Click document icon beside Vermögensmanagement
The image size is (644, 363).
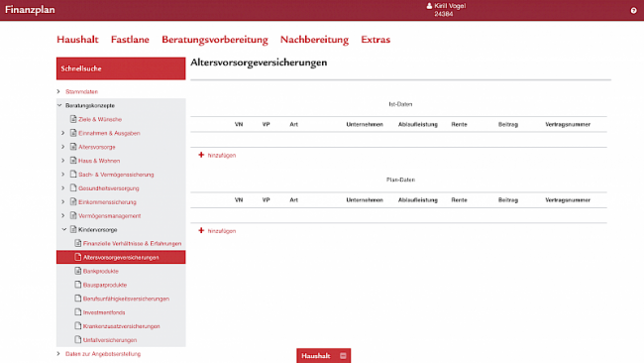pyautogui.click(x=73, y=215)
